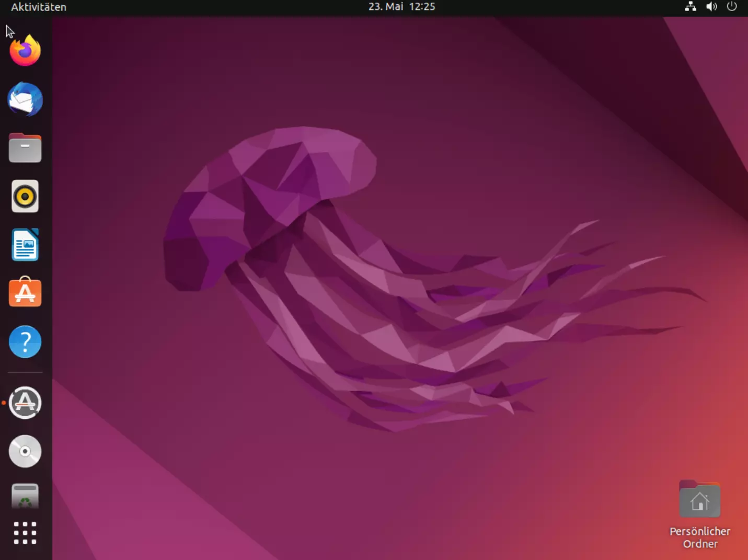Launch Thunderbird mail client
The height and width of the screenshot is (560, 748).
pos(25,99)
